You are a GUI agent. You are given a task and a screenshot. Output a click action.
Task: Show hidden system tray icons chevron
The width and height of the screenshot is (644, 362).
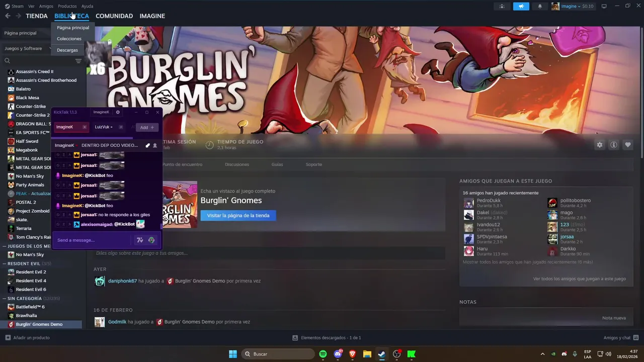542,354
